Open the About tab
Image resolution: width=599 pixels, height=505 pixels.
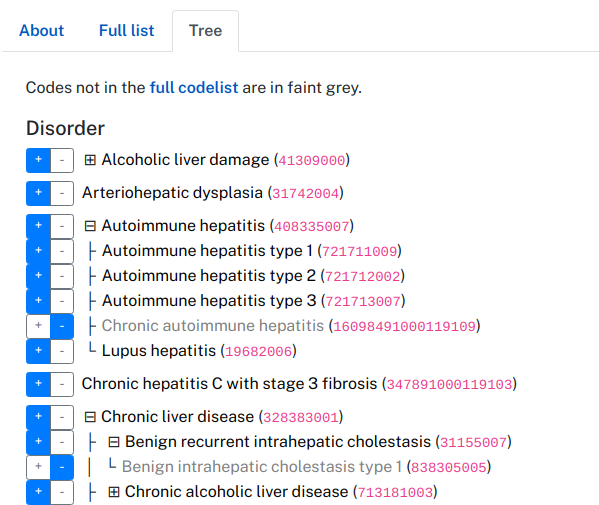tap(42, 31)
